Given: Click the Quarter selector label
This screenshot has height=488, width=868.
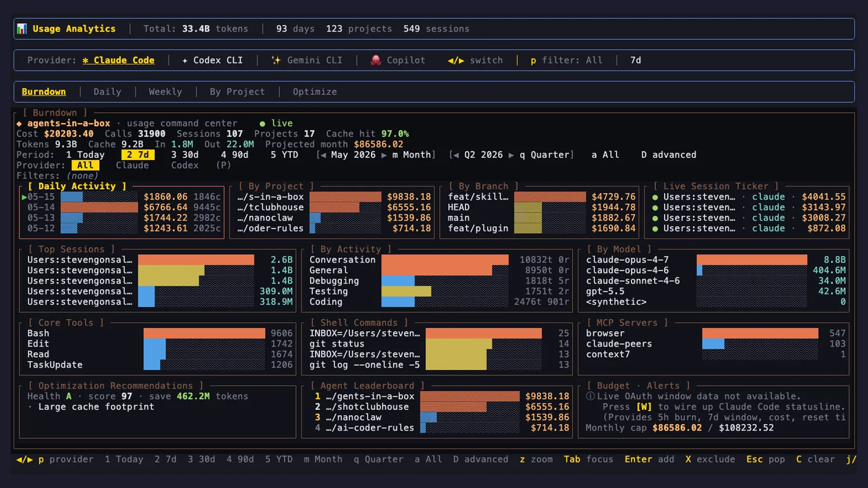Looking at the screenshot, I should coord(545,155).
